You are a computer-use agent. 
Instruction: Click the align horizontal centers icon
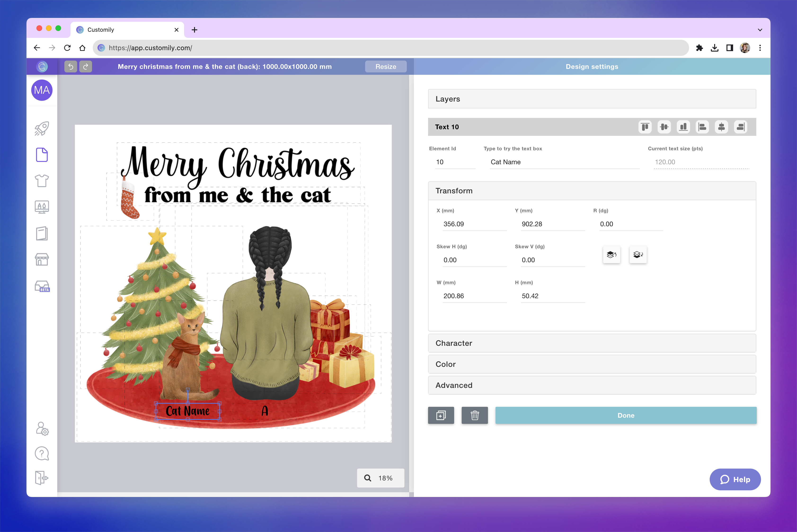pos(721,127)
